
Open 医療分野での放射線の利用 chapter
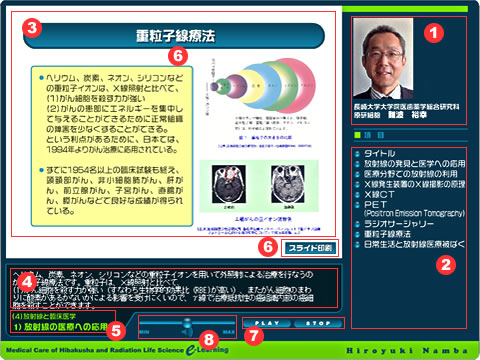(411, 174)
